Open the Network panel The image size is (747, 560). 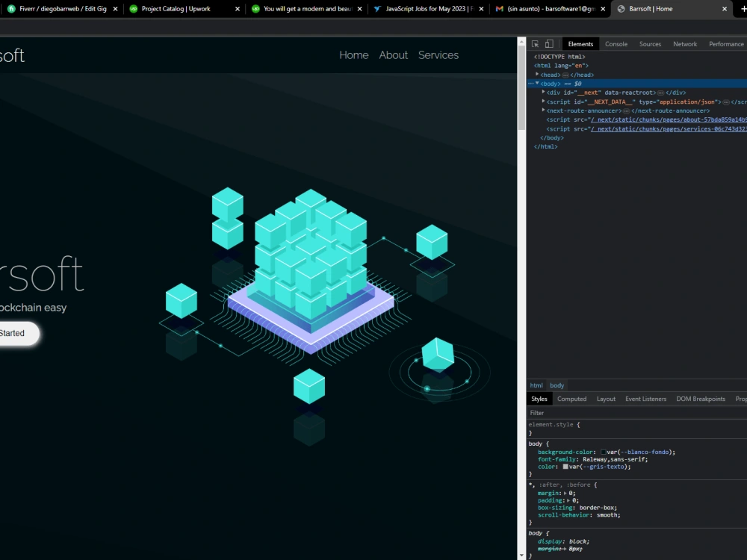[x=684, y=44]
